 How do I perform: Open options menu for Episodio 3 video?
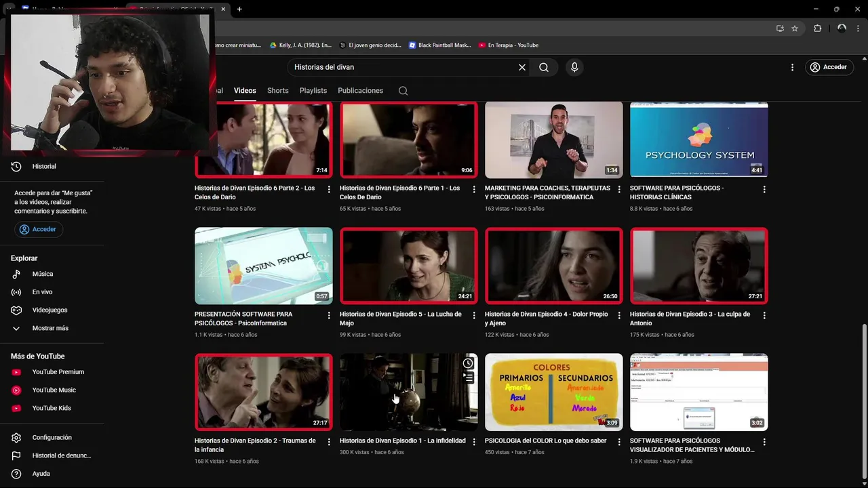[x=764, y=315]
